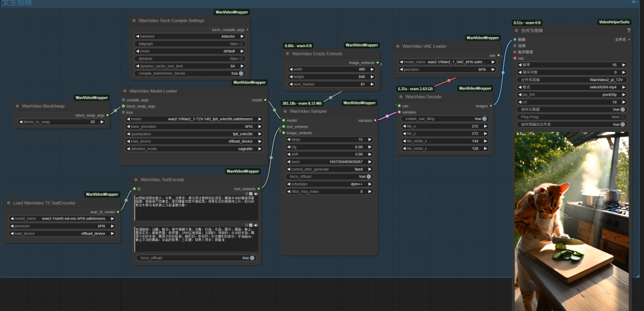Click the 音频 input port on 合并为视频
This screenshot has width=644, height=311.
click(515, 45)
